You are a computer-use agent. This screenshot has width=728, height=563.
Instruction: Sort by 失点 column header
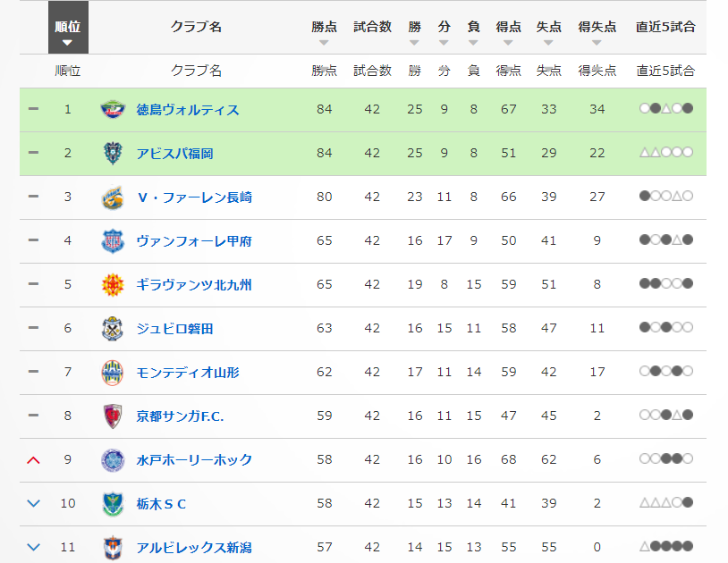point(548,27)
